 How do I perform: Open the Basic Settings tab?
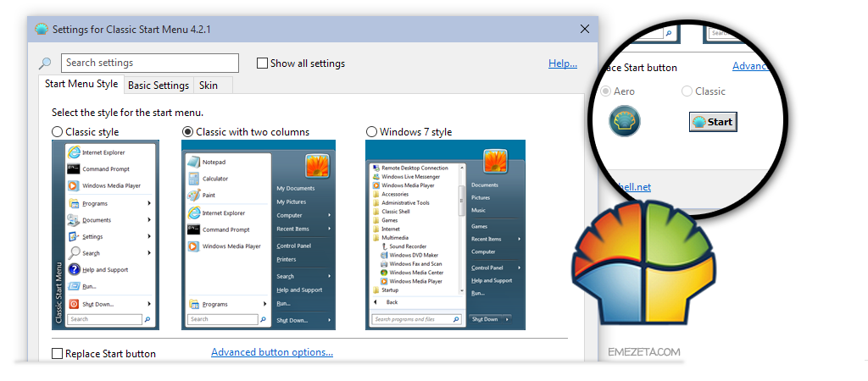(x=159, y=86)
